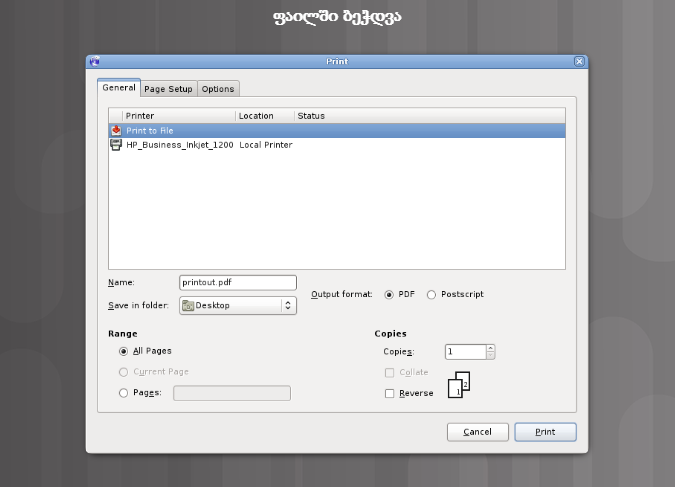Select the All Pages radio button
Viewport: 675px width, 487px height.
pos(124,351)
